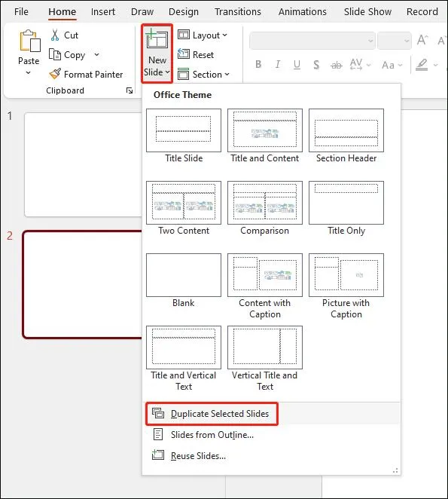
Task: Open Change Case dropdown
Action: (392, 65)
